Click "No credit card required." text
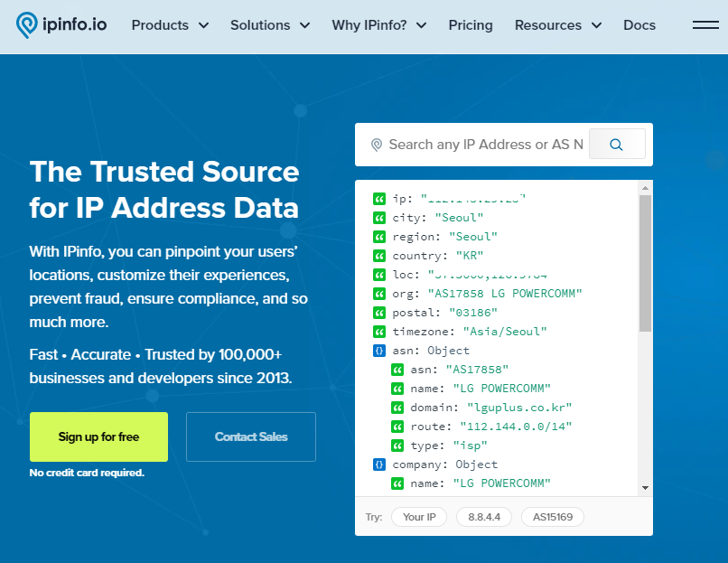Screen dimensions: 728x563 pos(87,473)
